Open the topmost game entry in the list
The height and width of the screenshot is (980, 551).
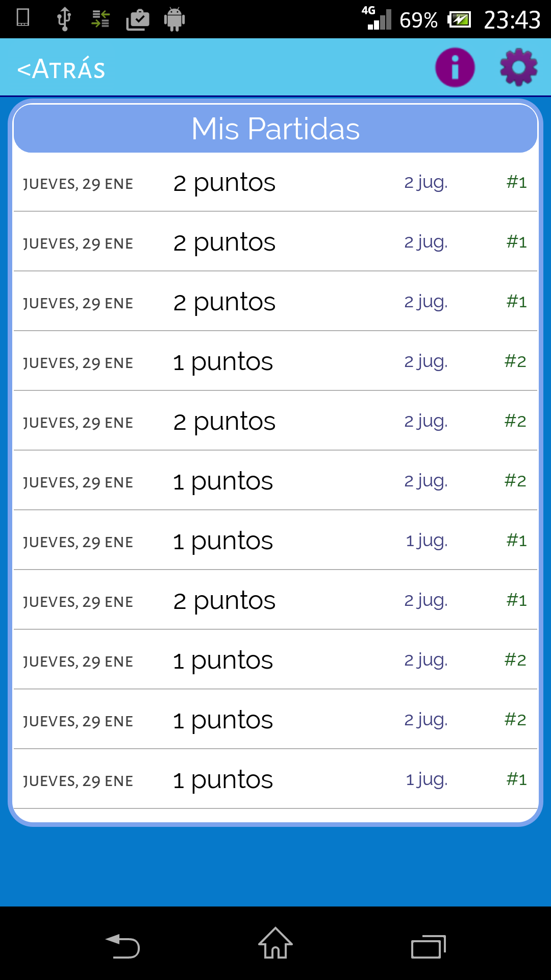pyautogui.click(x=275, y=182)
